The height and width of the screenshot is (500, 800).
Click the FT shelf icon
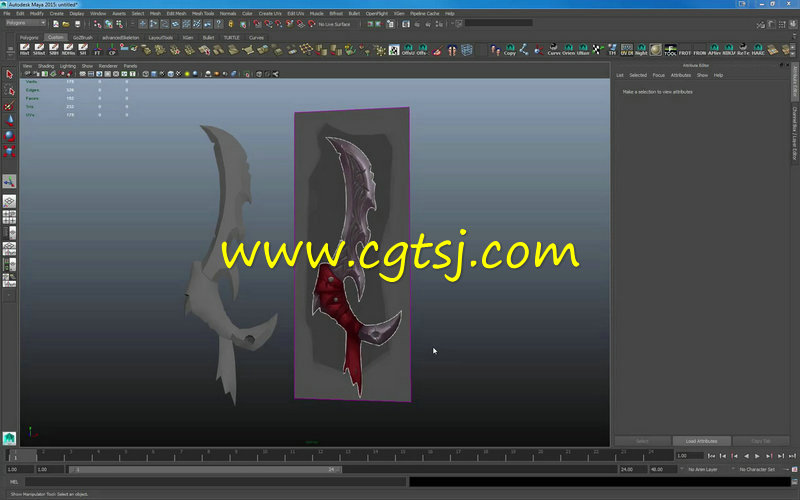(x=97, y=49)
